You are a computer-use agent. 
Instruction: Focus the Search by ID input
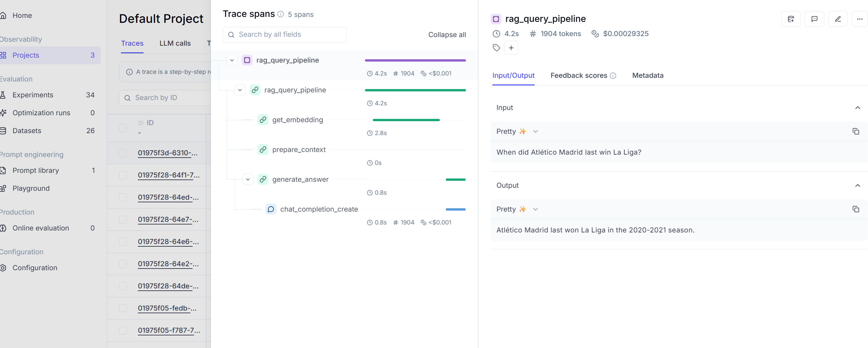pos(165,98)
